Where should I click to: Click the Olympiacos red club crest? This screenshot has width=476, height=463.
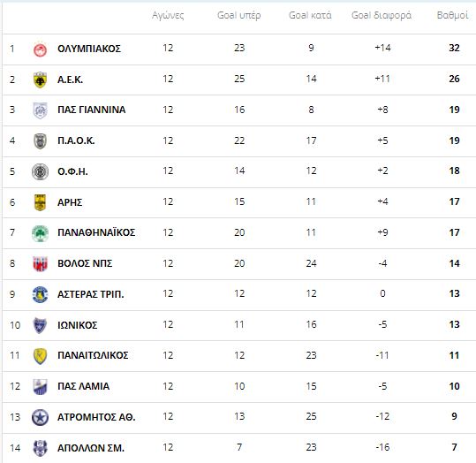[x=40, y=49]
